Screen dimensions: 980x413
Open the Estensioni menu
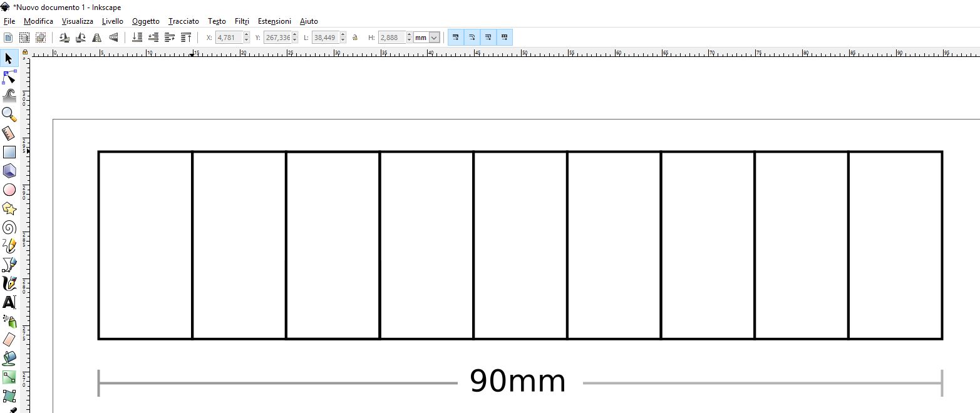(x=274, y=21)
